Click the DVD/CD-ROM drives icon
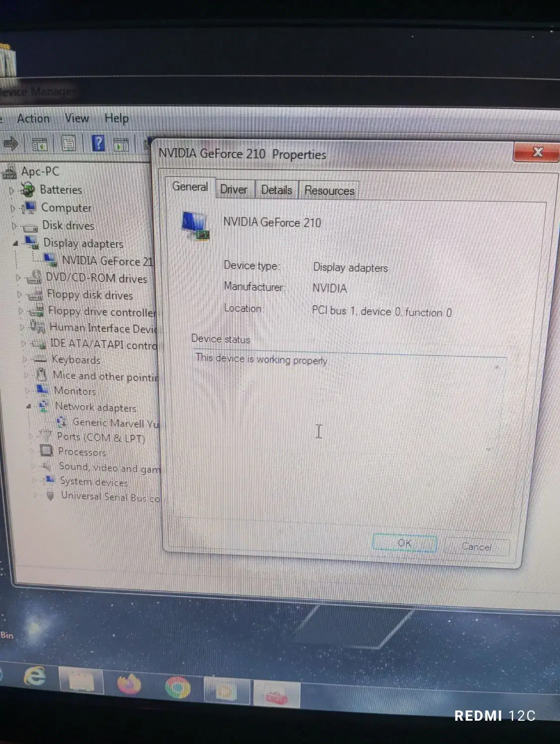The height and width of the screenshot is (744, 560). pos(35,277)
